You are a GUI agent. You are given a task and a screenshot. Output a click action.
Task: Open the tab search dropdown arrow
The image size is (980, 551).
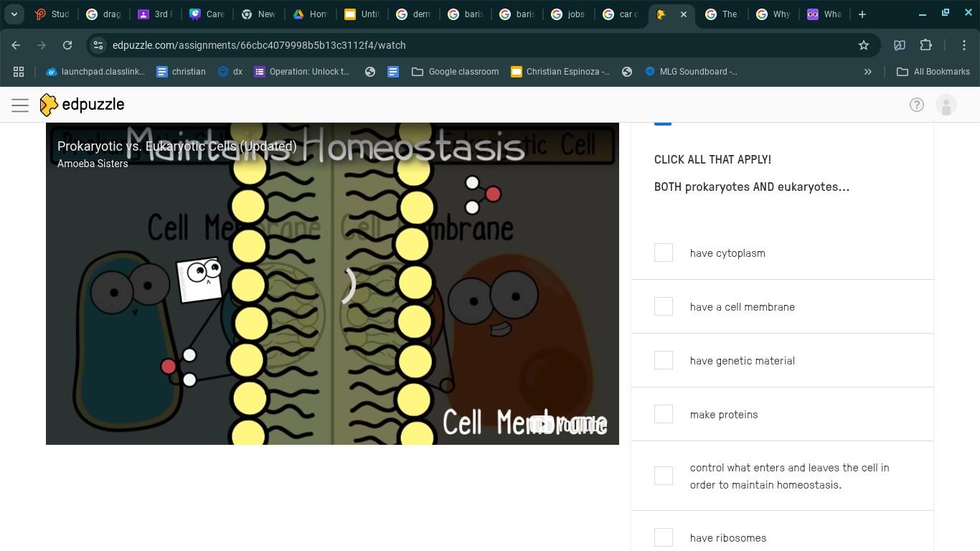coord(14,14)
